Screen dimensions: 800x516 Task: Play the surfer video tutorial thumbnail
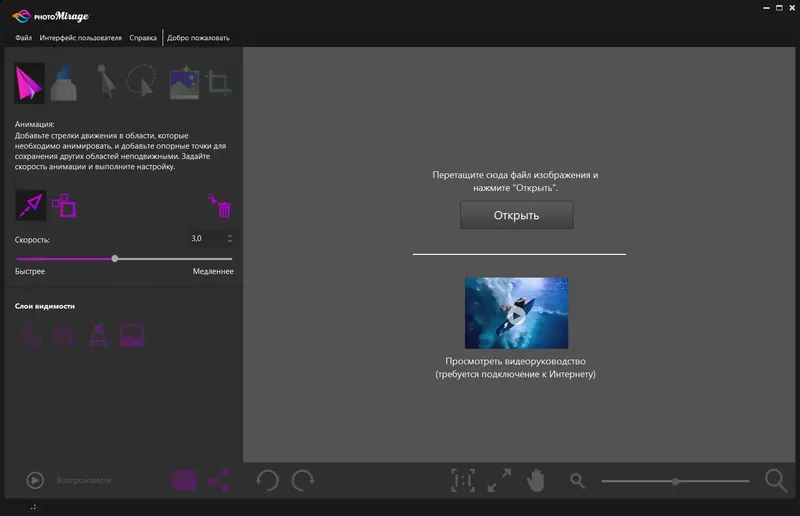516,313
